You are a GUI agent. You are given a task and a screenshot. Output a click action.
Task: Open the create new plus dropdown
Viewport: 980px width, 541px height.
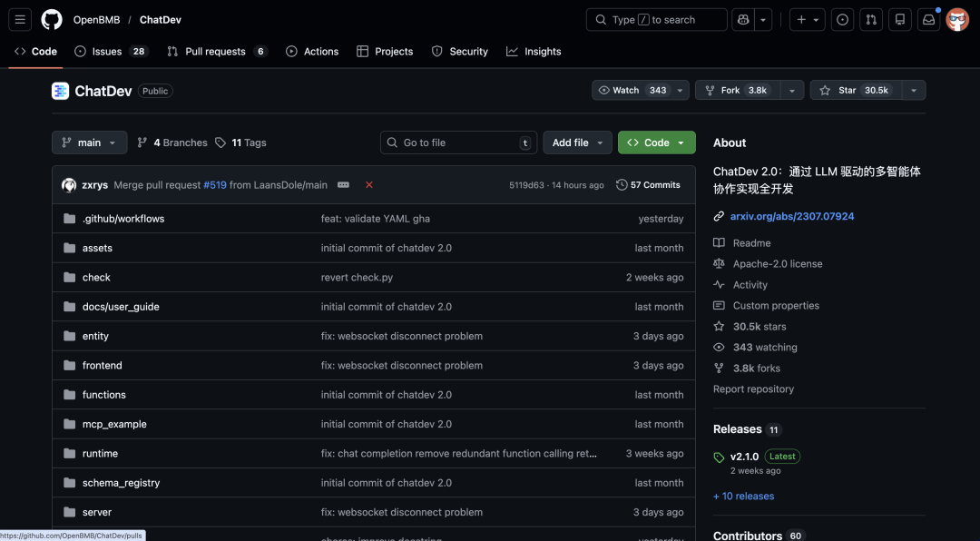[808, 19]
